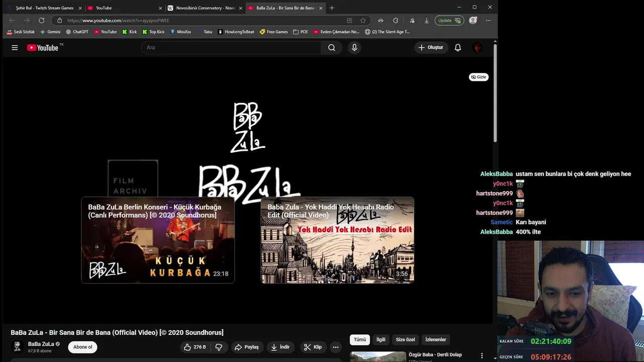Open browser three-dot settings menu
644x362 pixels.
tap(488, 21)
